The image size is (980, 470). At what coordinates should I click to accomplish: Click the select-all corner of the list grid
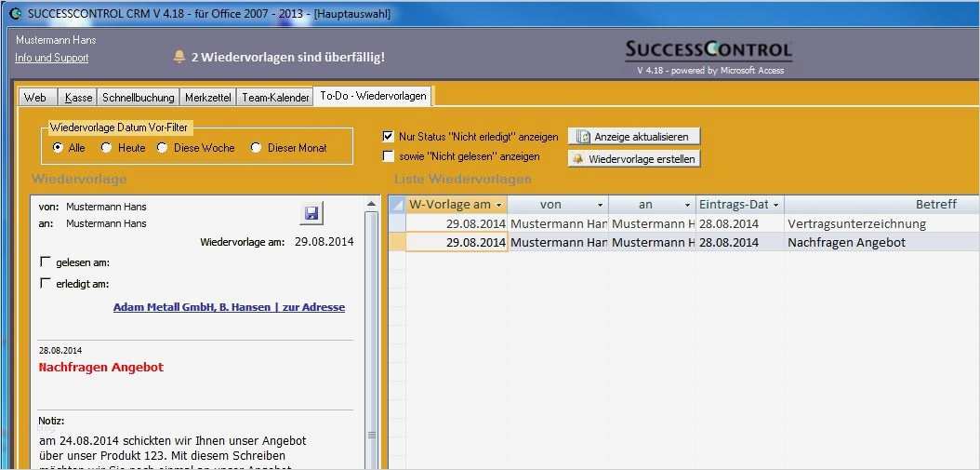(x=397, y=205)
